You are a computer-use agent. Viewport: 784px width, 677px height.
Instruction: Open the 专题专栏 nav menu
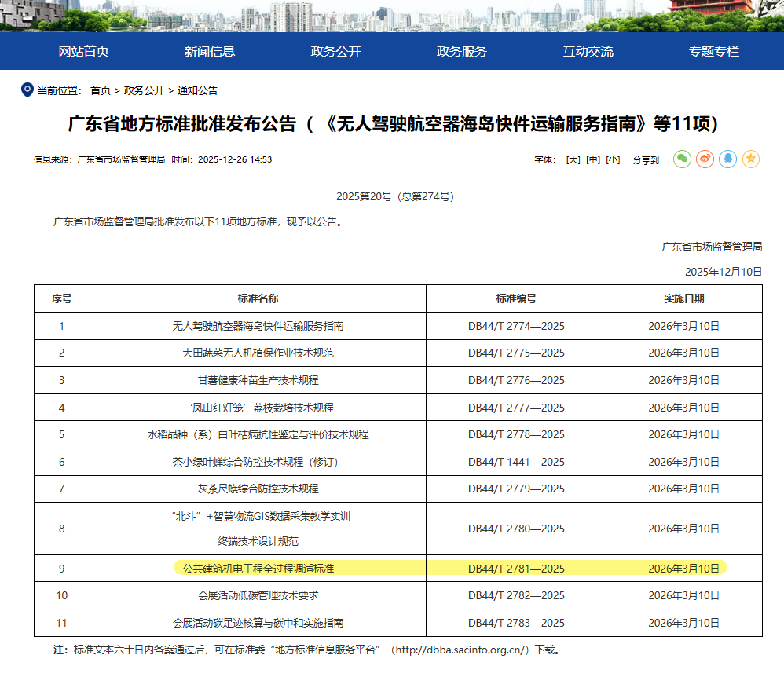(x=714, y=52)
